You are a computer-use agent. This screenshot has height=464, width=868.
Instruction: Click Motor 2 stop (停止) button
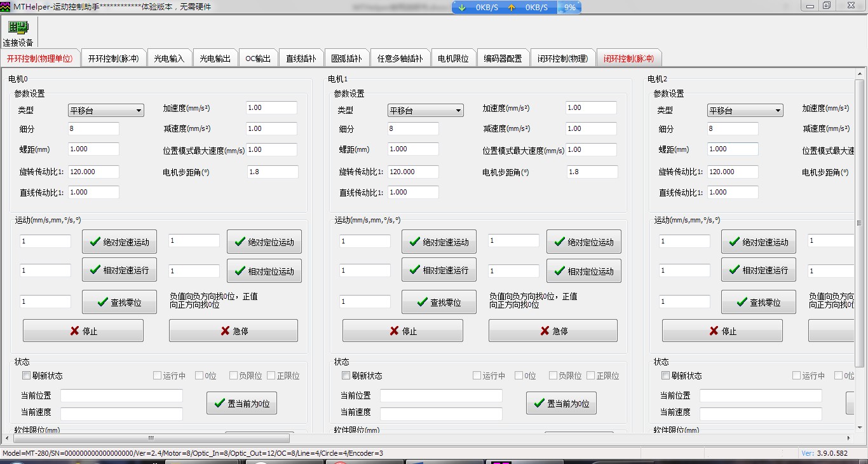[722, 331]
